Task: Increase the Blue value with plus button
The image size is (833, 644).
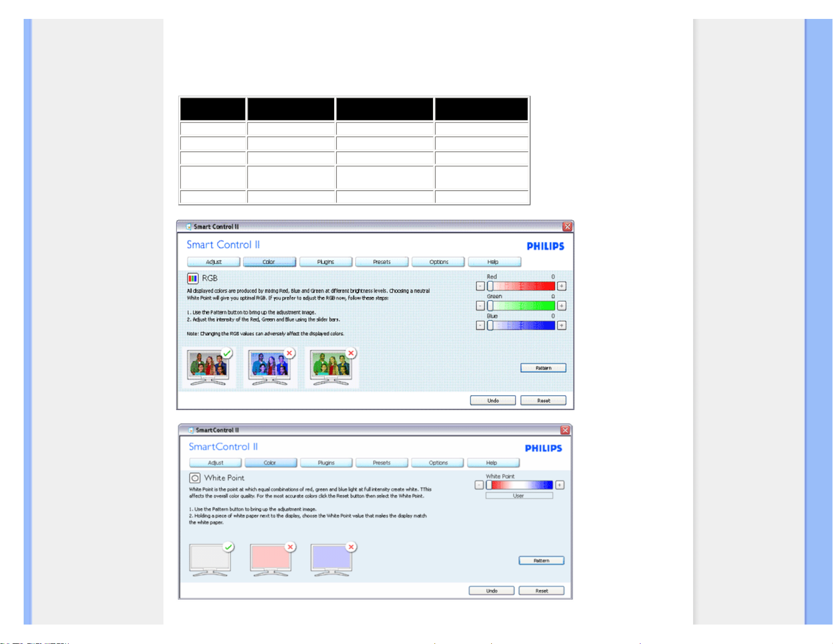Action: [562, 325]
